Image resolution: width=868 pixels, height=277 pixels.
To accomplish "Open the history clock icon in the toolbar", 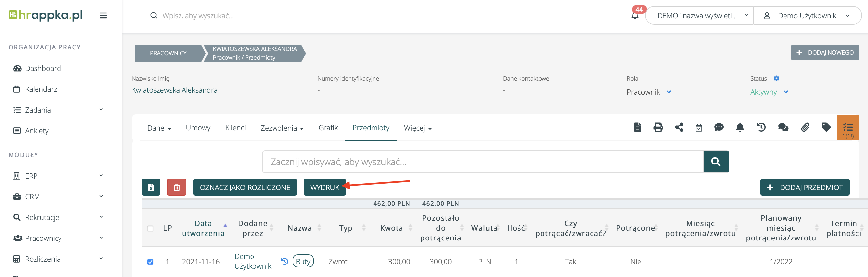I will point(761,127).
